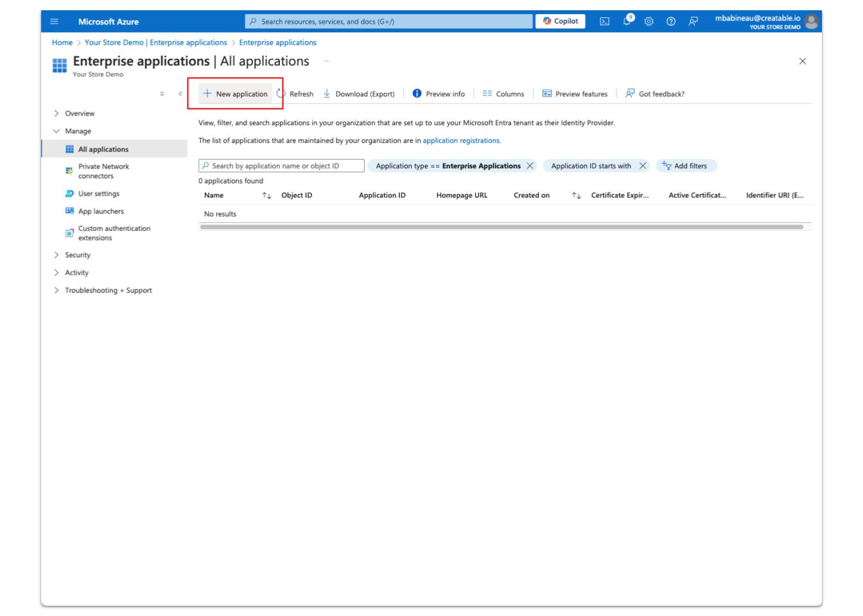The image size is (863, 616).
Task: Click the Enterprise applications breadcrumb
Action: click(278, 42)
